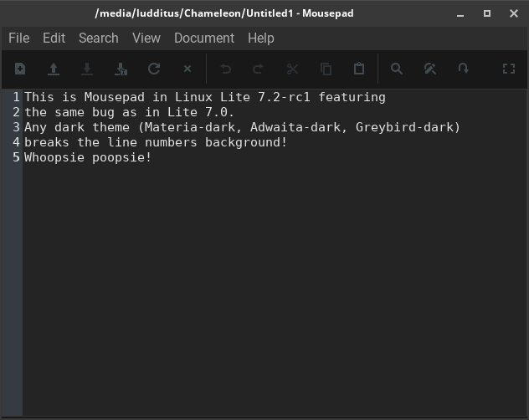Place cursor on the "Whoopsie poopsie!" line
Image resolution: width=529 pixels, height=420 pixels.
(88, 157)
